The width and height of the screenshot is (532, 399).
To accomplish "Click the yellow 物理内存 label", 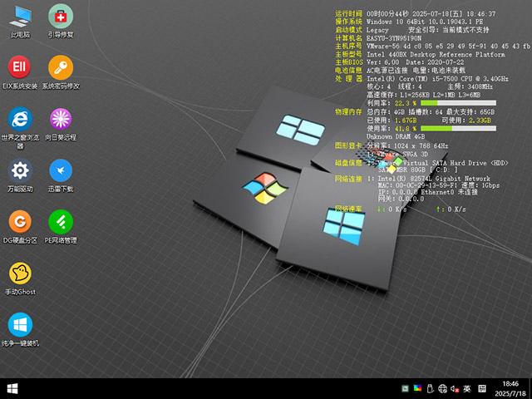I will [x=348, y=111].
